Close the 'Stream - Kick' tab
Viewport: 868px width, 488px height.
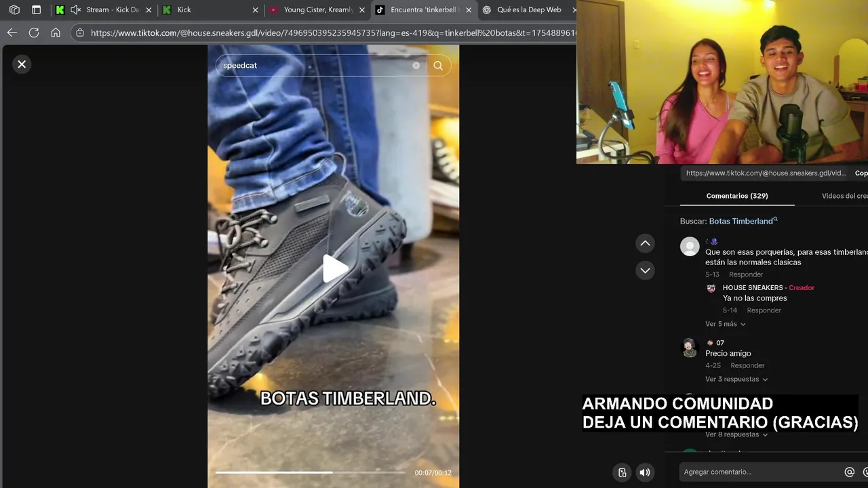click(149, 10)
